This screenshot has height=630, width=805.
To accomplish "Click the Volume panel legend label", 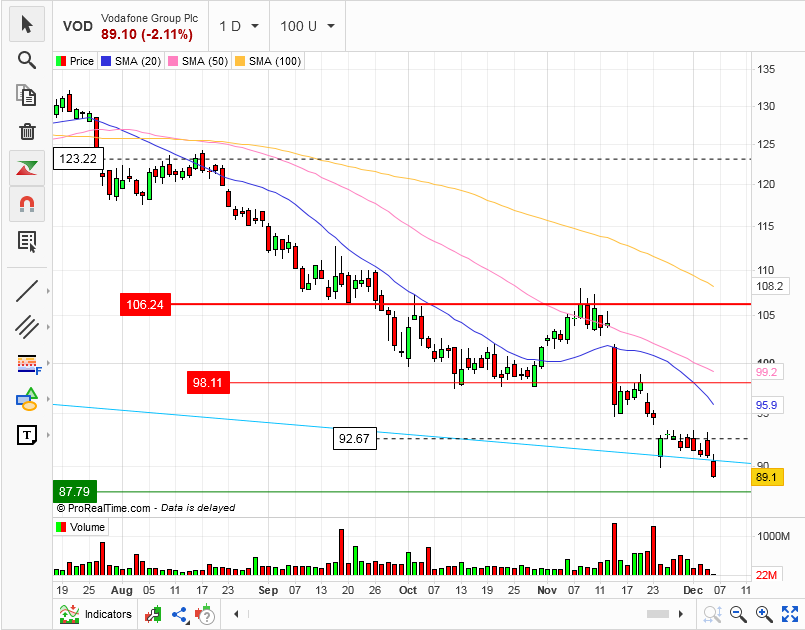I will pyautogui.click(x=81, y=527).
